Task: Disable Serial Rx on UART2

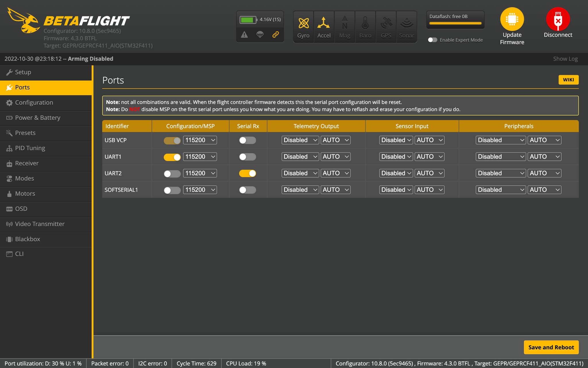Action: (247, 173)
